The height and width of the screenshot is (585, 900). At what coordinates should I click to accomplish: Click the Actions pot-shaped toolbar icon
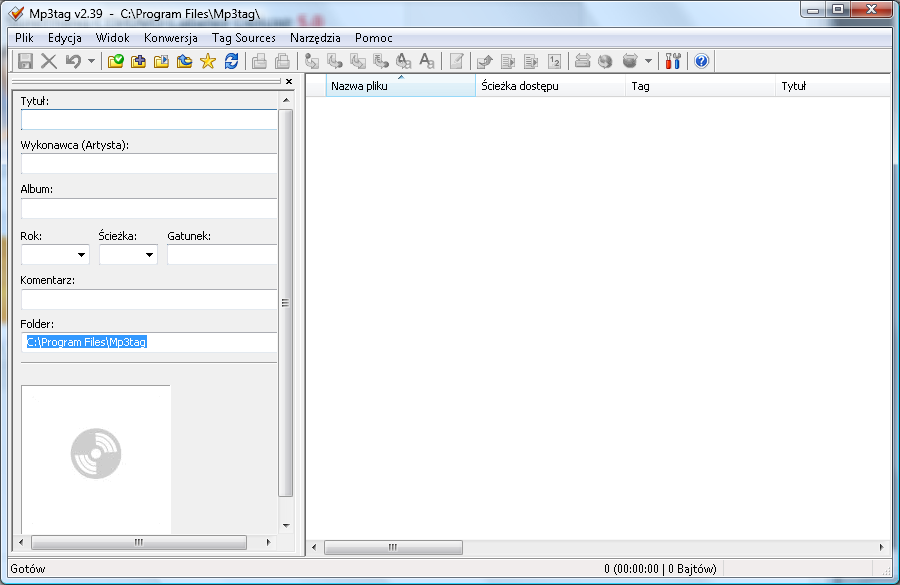[630, 61]
